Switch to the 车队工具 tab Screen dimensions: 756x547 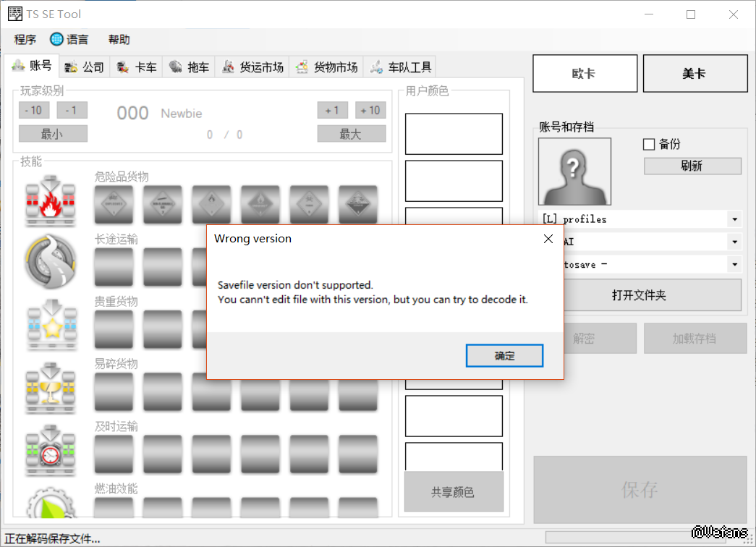(x=401, y=67)
